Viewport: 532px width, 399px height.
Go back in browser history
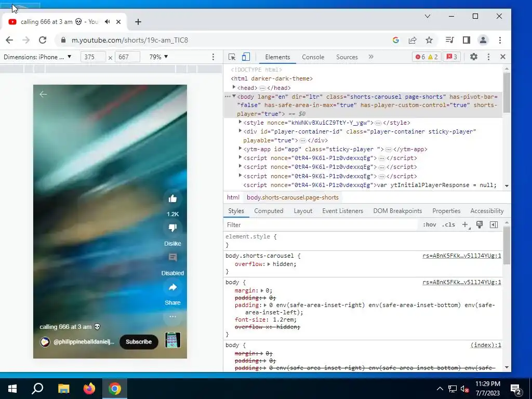9,40
